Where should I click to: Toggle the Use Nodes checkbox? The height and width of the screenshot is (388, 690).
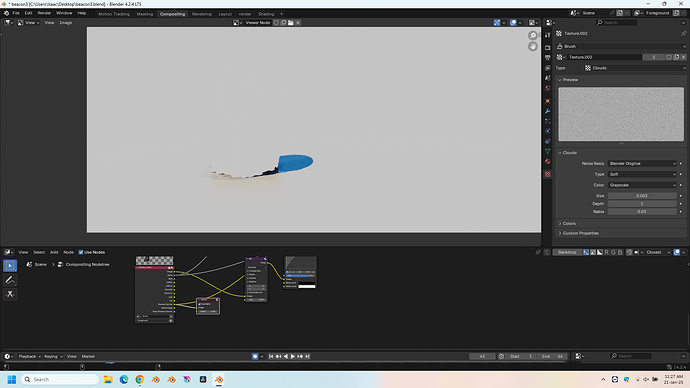pos(81,253)
